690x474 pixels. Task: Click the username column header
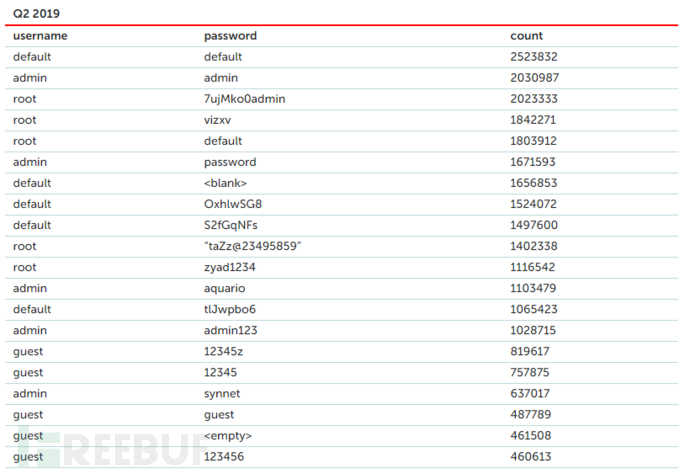point(40,36)
